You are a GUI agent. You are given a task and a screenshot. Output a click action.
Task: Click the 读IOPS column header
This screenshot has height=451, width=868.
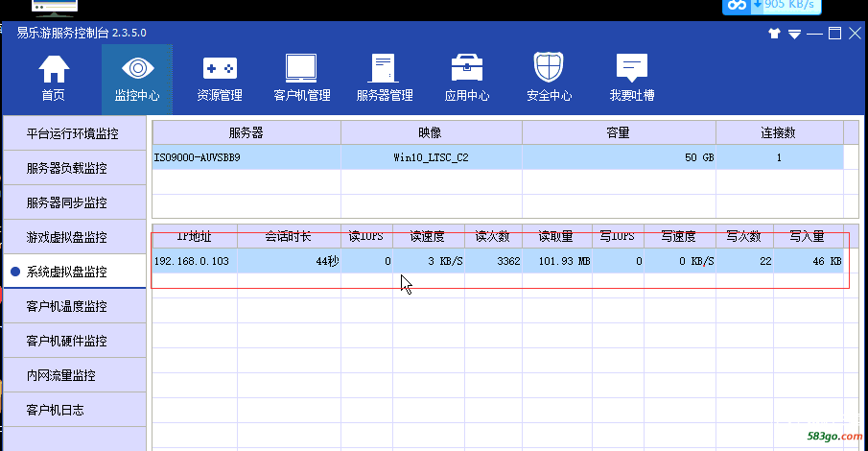pos(366,237)
